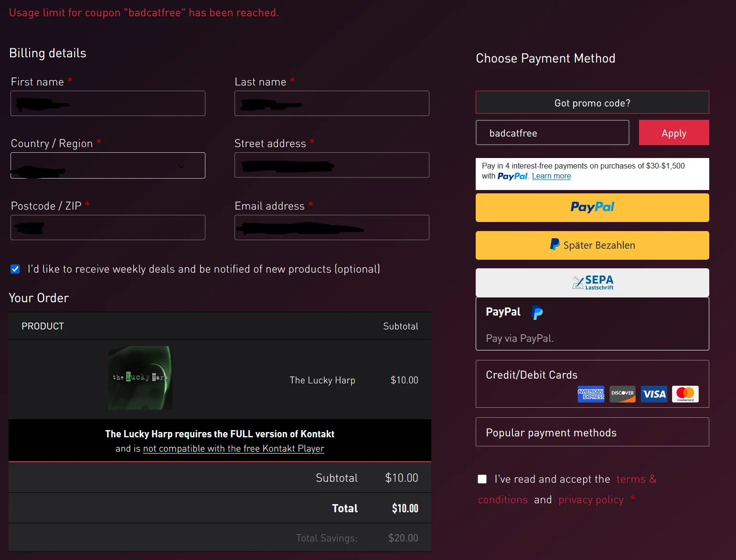Accept the terms and conditions checkbox

click(482, 479)
